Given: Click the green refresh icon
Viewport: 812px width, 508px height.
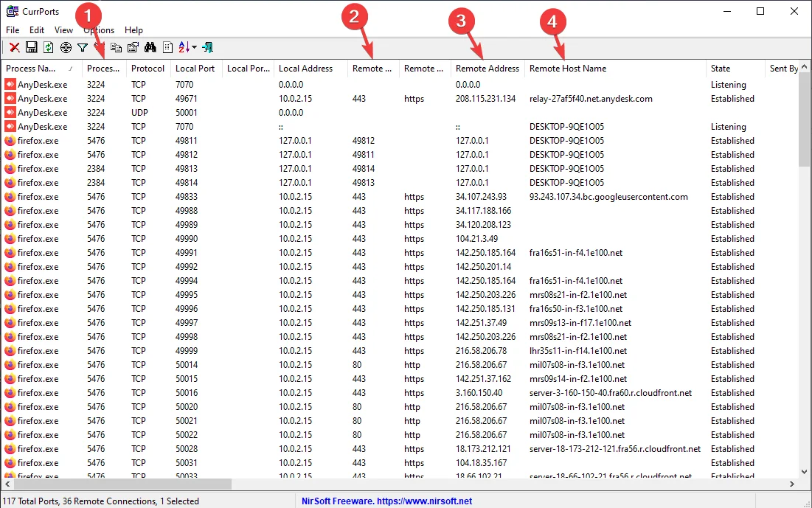Looking at the screenshot, I should pos(48,48).
